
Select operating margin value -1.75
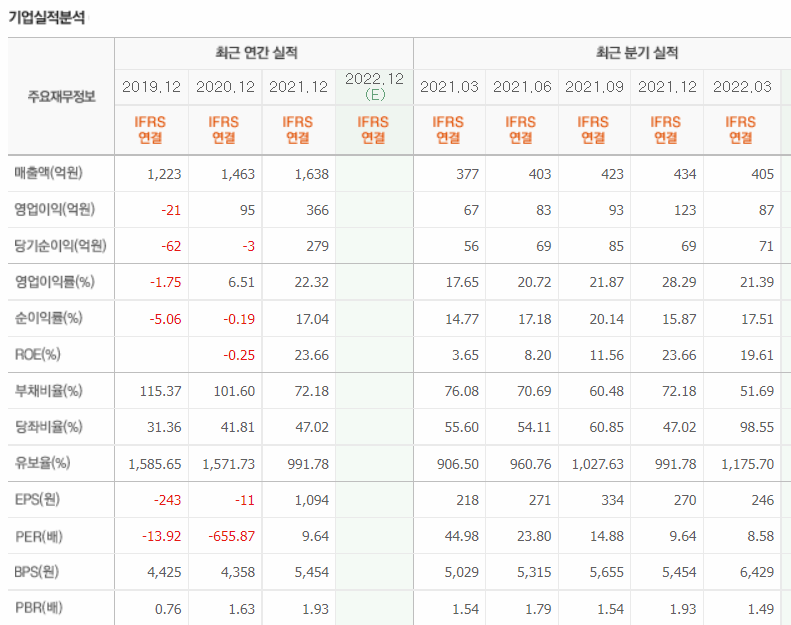[x=165, y=282]
